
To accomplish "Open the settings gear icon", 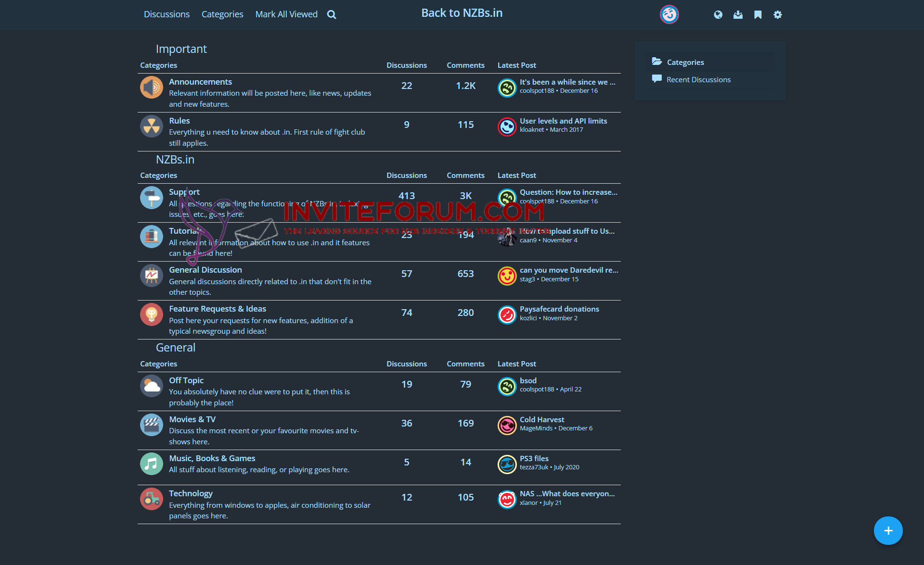I will pos(778,14).
